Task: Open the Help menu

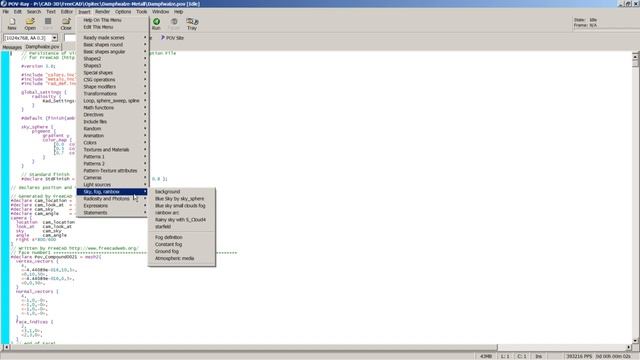Action: (x=178, y=12)
